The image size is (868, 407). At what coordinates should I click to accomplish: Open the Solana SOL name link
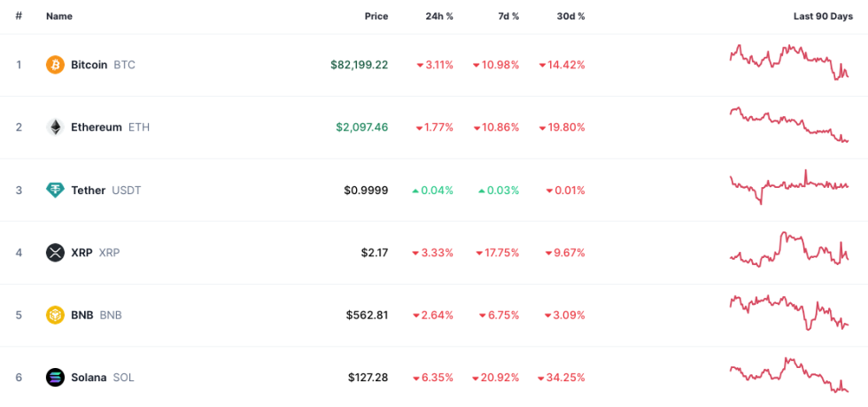(x=102, y=378)
